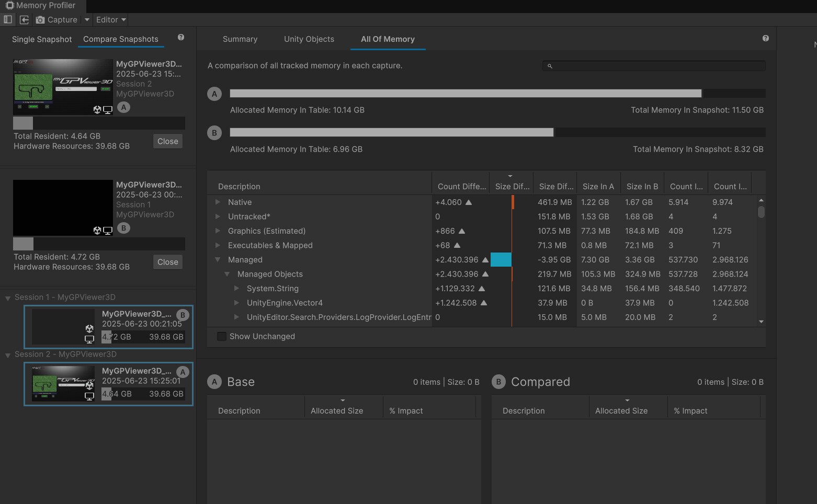The image size is (817, 504).
Task: Close the first memory snapshot
Action: pos(167,141)
